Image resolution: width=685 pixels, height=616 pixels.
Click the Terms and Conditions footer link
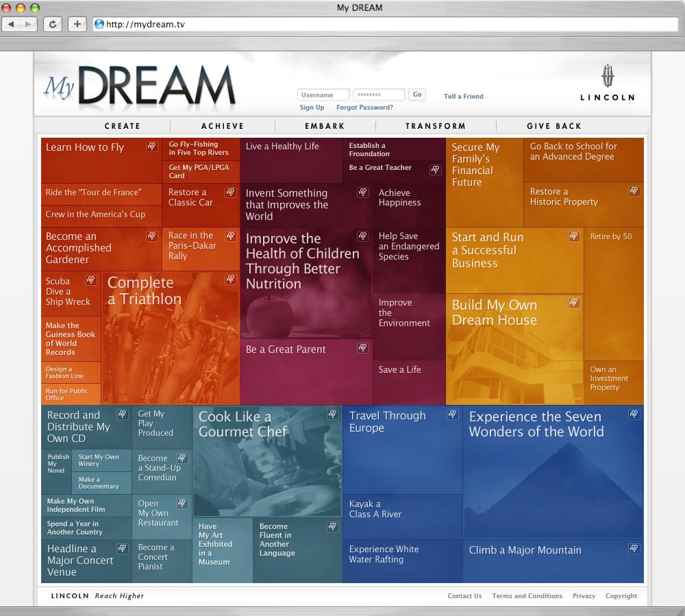tap(527, 596)
